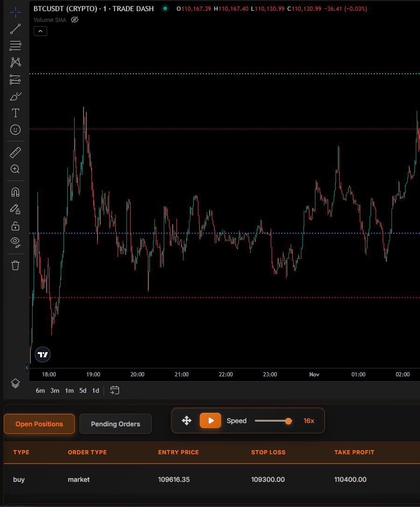Select the green dotted take profit line
Viewport: 420px width, 507px height.
pos(224,74)
